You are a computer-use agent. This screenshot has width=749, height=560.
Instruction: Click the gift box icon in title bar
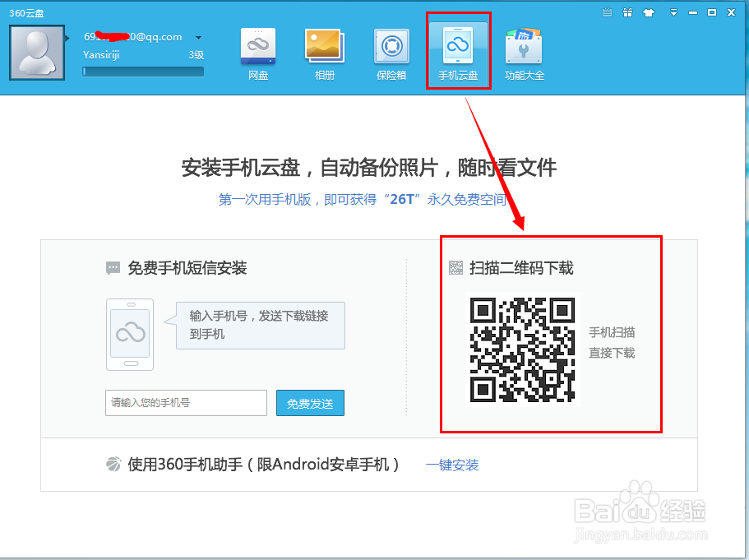tap(627, 12)
